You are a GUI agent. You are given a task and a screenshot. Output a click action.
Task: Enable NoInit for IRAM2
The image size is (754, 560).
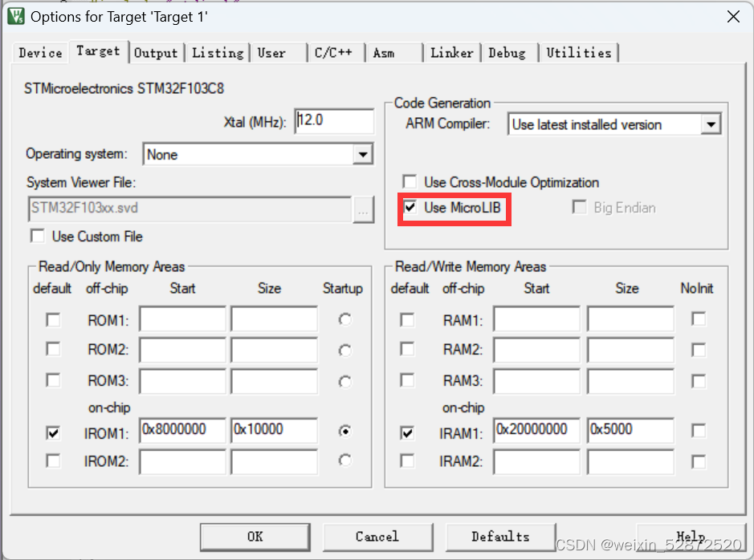coord(699,462)
